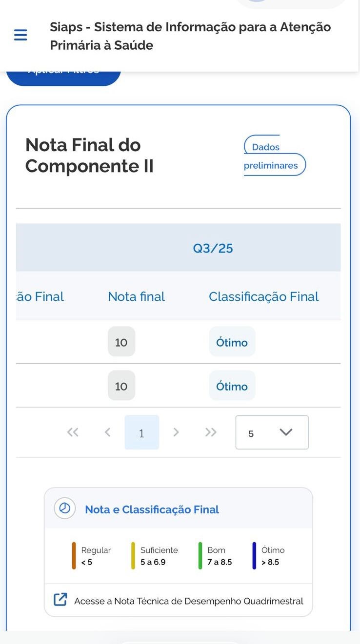The width and height of the screenshot is (360, 644).
Task: Click the Q3/25 column group header
Action: tap(213, 248)
